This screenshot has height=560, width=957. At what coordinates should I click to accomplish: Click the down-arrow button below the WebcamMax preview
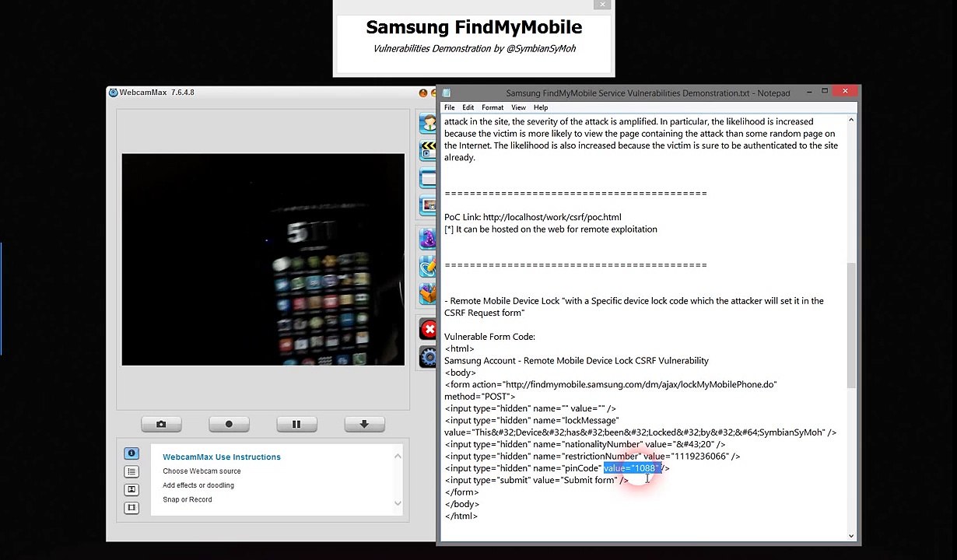364,424
